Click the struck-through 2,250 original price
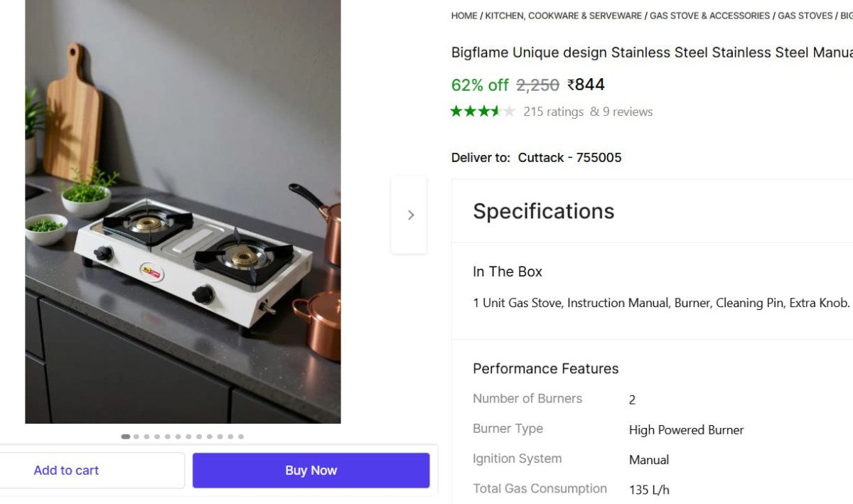Viewport: 853px width, 504px height. click(537, 85)
